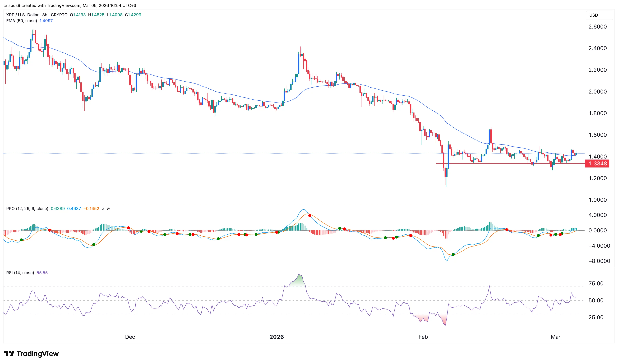This screenshot has width=618, height=364.
Task: Click the CRYPTO exchange label in the legend
Action: pos(60,15)
